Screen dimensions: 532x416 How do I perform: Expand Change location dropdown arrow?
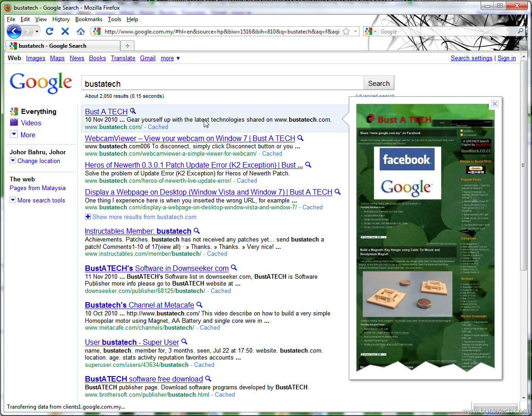coord(12,161)
